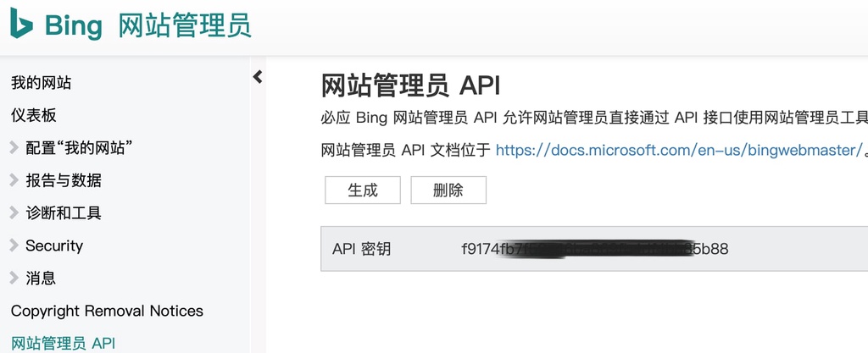Click the 生成 button
This screenshot has height=353, width=868.
[363, 190]
